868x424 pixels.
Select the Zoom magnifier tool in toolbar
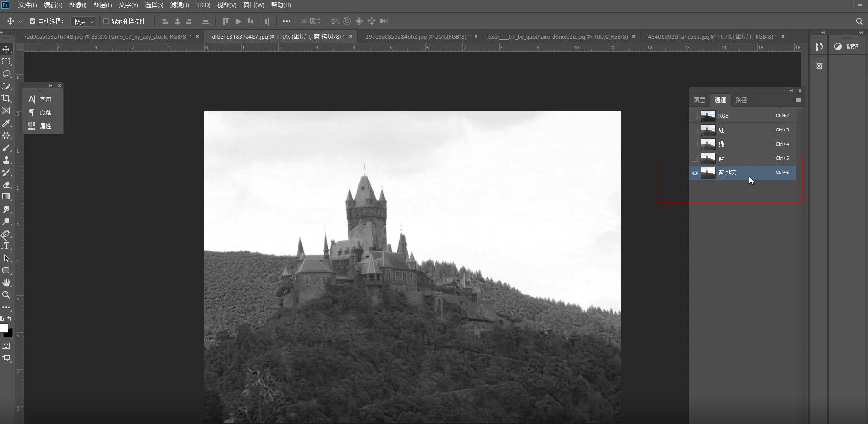pos(7,295)
